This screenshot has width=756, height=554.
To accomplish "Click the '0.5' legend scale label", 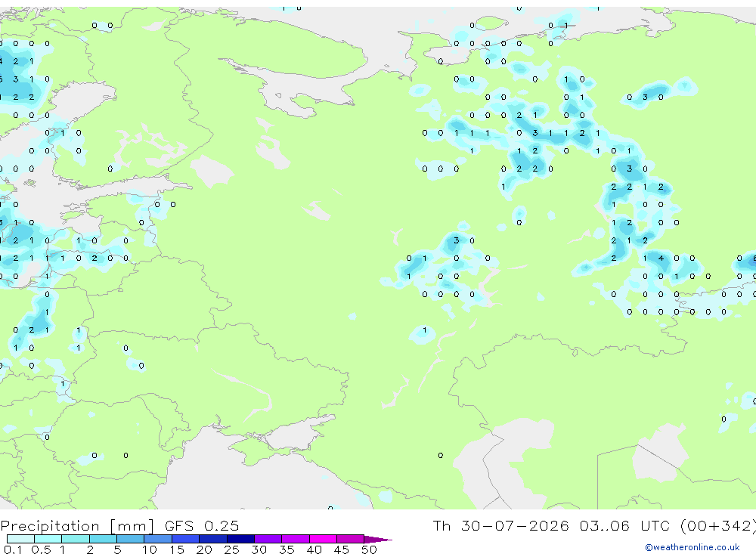I will [x=41, y=549].
